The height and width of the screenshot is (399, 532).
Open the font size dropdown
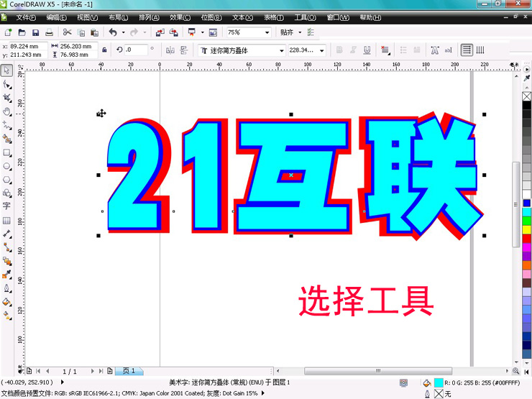point(321,50)
